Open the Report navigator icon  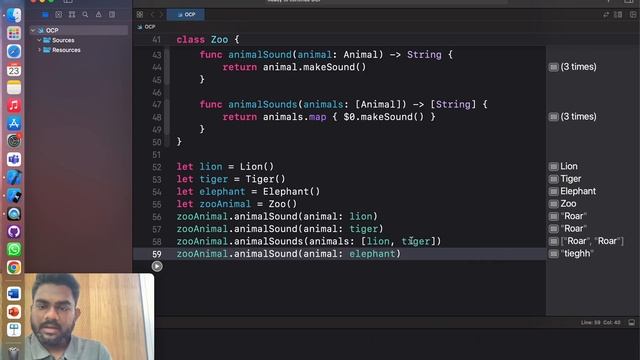pos(112,14)
